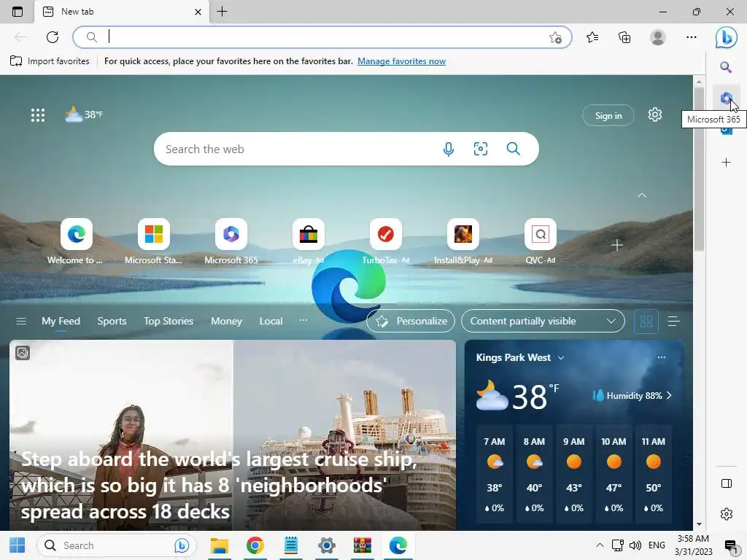Open Settings and more ellipsis menu

click(x=692, y=37)
